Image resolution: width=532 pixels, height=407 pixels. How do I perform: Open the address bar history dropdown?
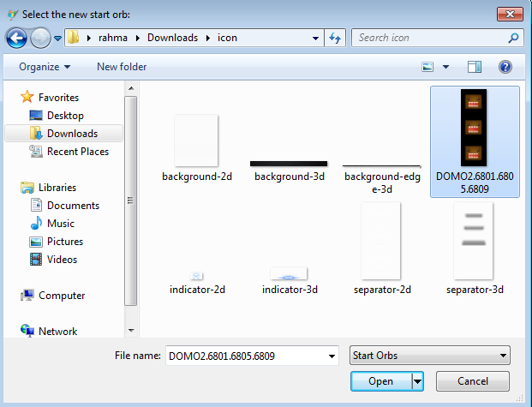(x=315, y=38)
